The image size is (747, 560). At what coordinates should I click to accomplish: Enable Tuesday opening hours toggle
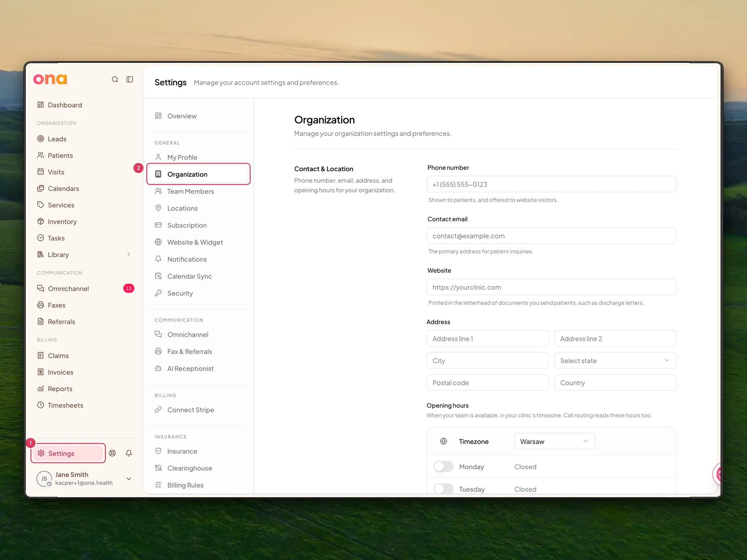443,489
